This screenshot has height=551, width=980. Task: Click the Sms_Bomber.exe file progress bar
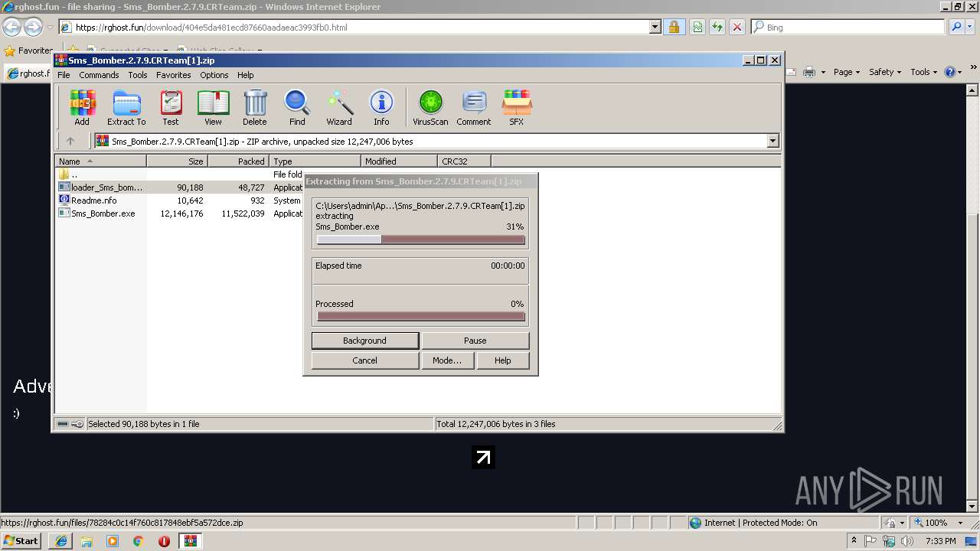point(420,240)
